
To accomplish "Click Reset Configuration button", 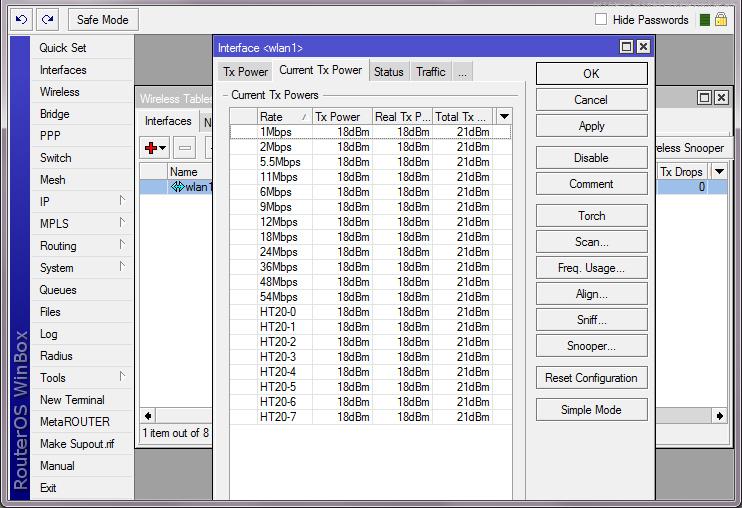I will (592, 378).
